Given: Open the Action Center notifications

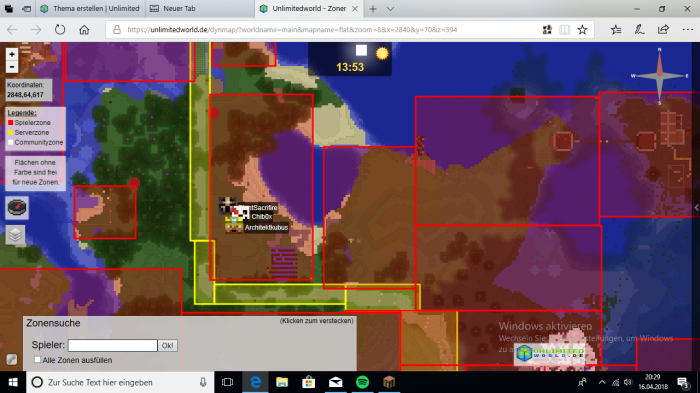Looking at the screenshot, I should [x=683, y=382].
